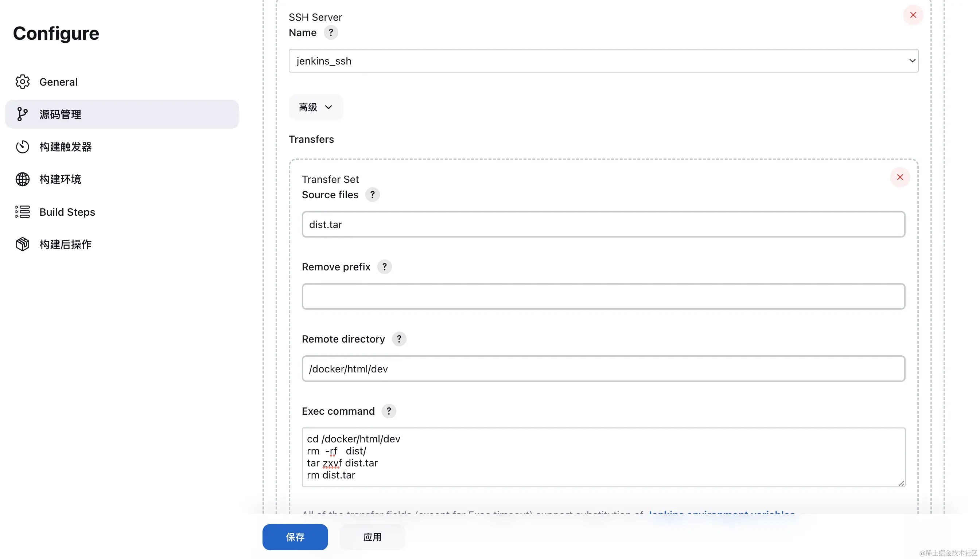980x559 pixels.
Task: Open help for Exec command
Action: pos(389,411)
